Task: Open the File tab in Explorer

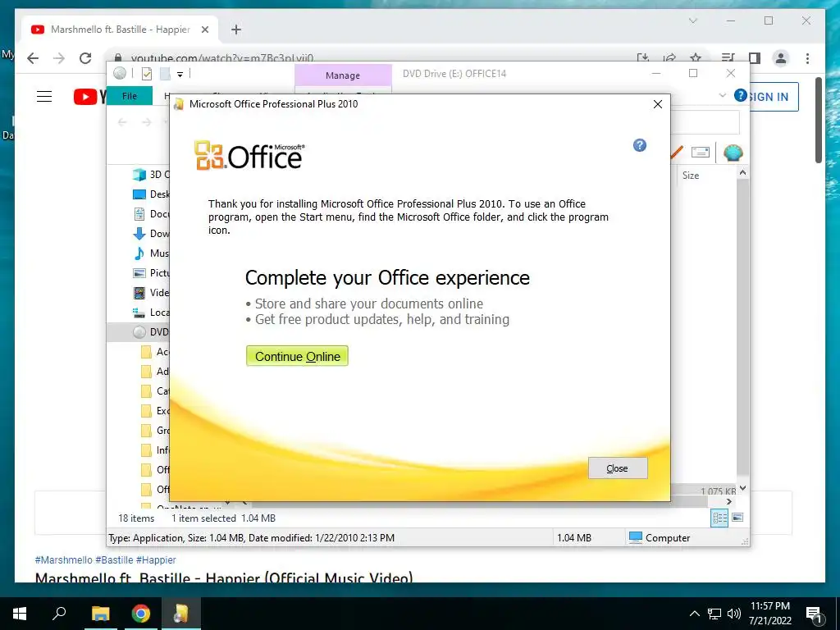Action: 130,96
